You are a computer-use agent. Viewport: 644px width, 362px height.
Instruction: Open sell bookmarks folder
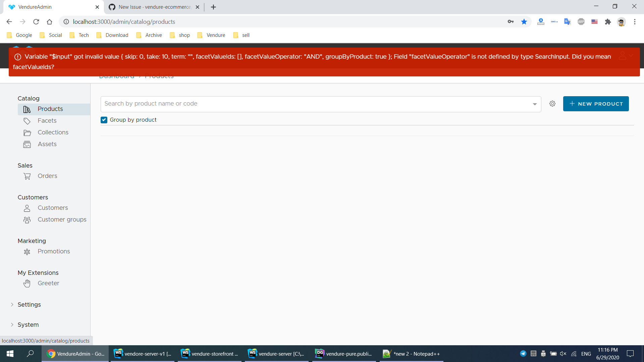pyautogui.click(x=241, y=35)
